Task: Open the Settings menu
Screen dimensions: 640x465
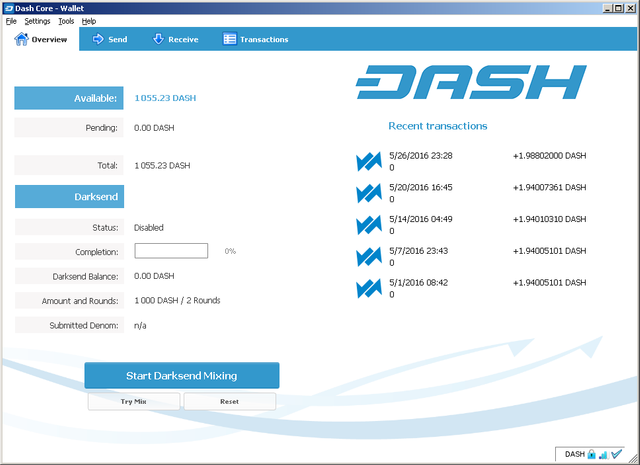Action: point(37,21)
